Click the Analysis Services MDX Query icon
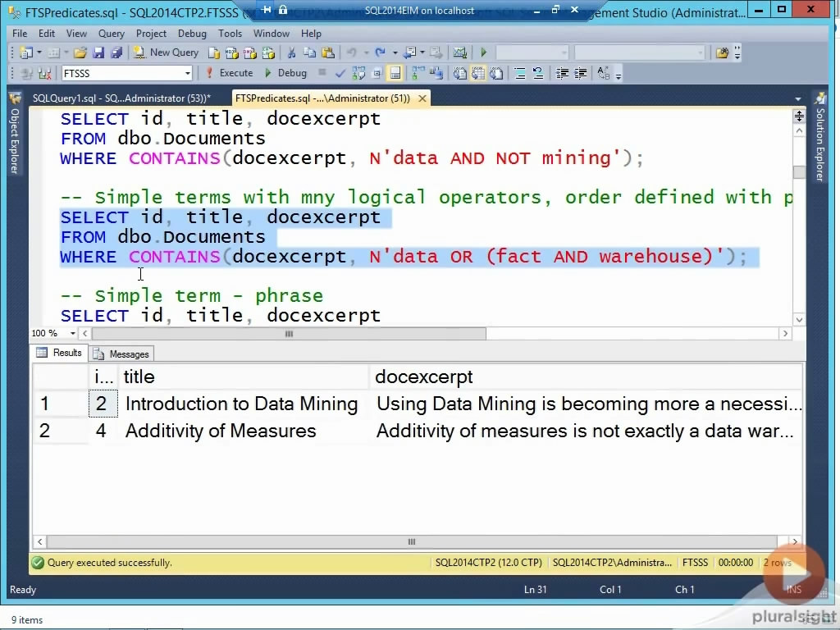This screenshot has height=630, width=840. click(232, 52)
